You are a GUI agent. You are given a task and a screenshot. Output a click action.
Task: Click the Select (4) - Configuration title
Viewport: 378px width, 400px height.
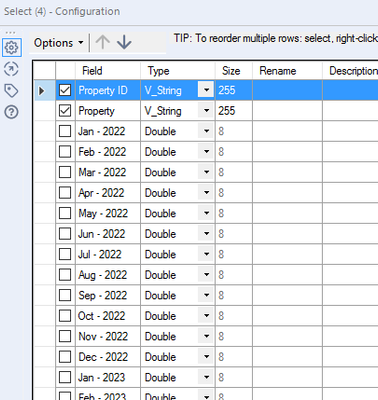coord(62,11)
